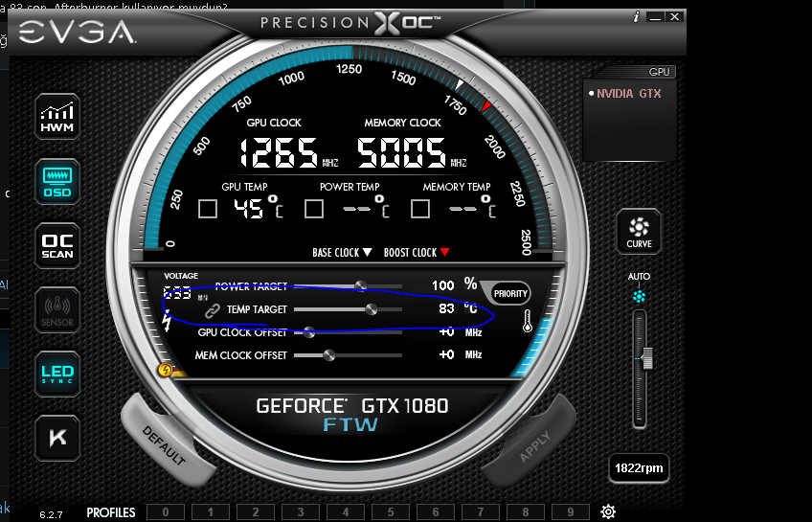Toggle Auto fan control icon
812x522 pixels.
point(639,296)
